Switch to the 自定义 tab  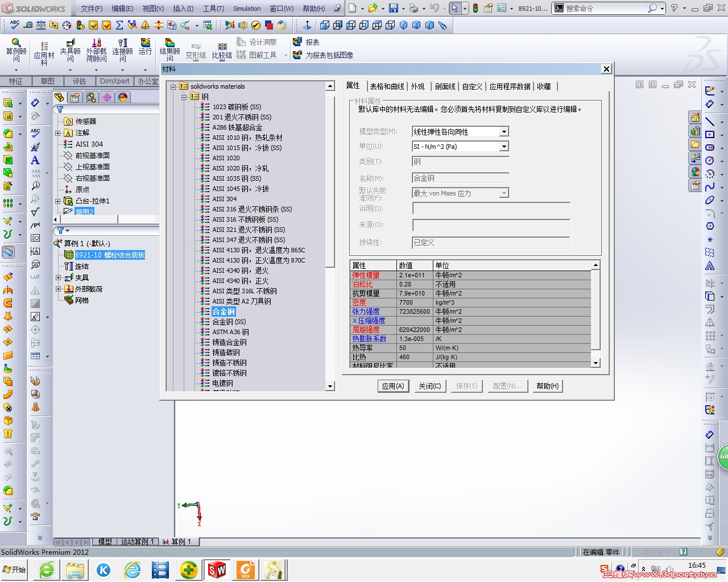coord(472,86)
